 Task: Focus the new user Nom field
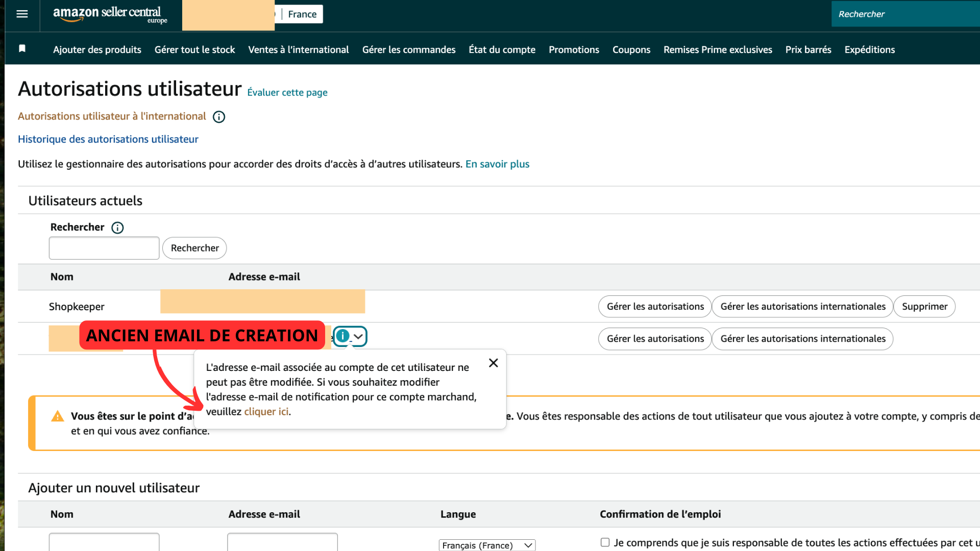[104, 542]
